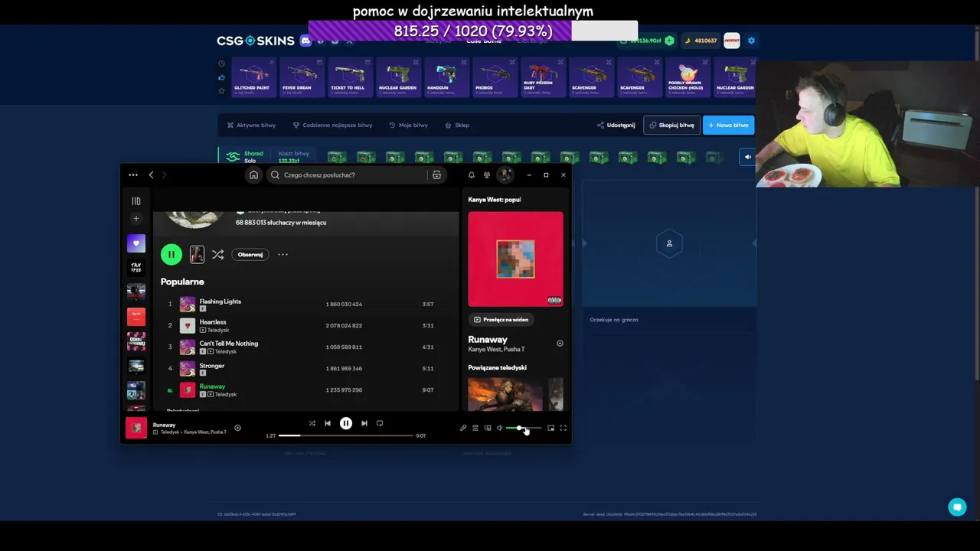The width and height of the screenshot is (980, 551).
Task: Switch Spotify to fullscreen view
Action: pos(563,429)
